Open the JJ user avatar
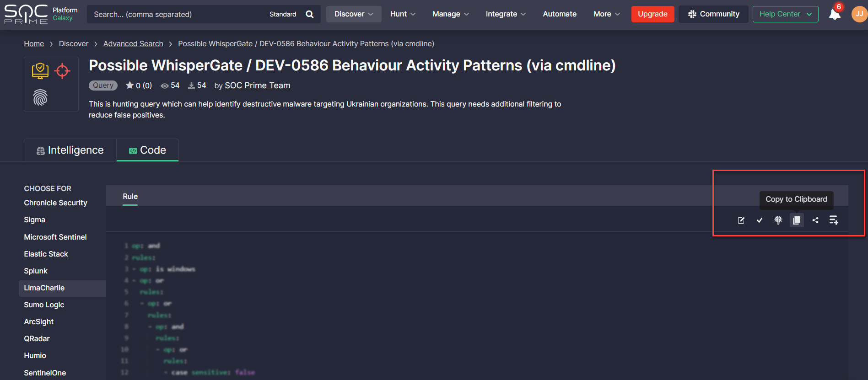Image resolution: width=868 pixels, height=380 pixels. coord(859,14)
